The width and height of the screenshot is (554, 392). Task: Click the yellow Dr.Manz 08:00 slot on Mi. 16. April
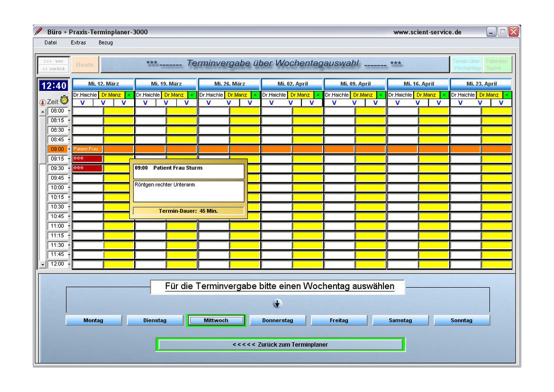pyautogui.click(x=433, y=111)
